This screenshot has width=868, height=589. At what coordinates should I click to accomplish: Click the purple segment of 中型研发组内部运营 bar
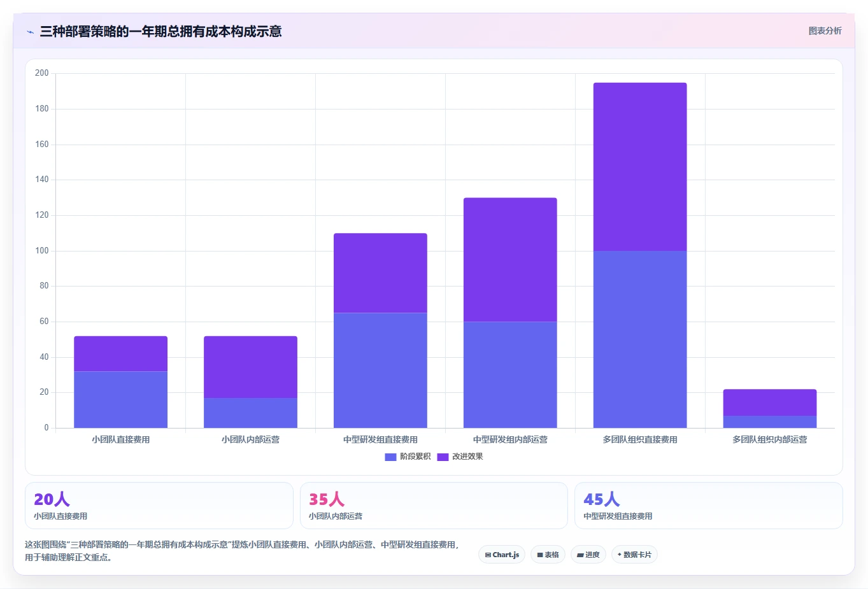[x=510, y=260]
